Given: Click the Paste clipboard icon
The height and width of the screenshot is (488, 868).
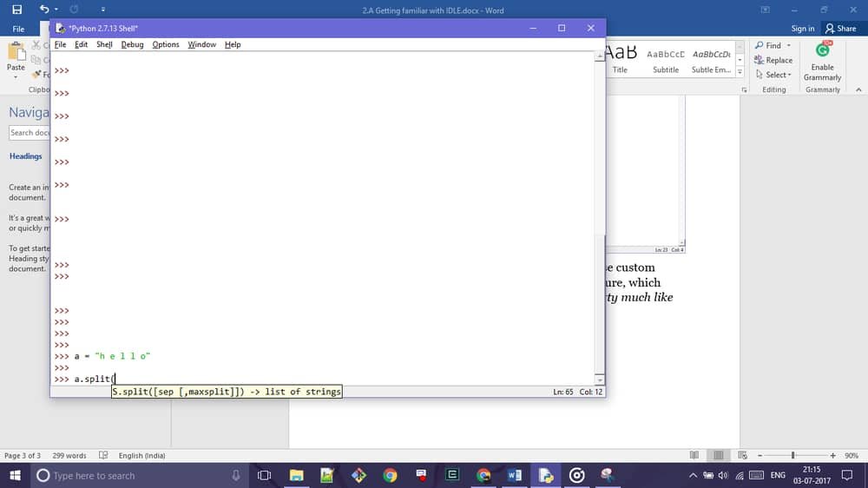Looking at the screenshot, I should [16, 52].
